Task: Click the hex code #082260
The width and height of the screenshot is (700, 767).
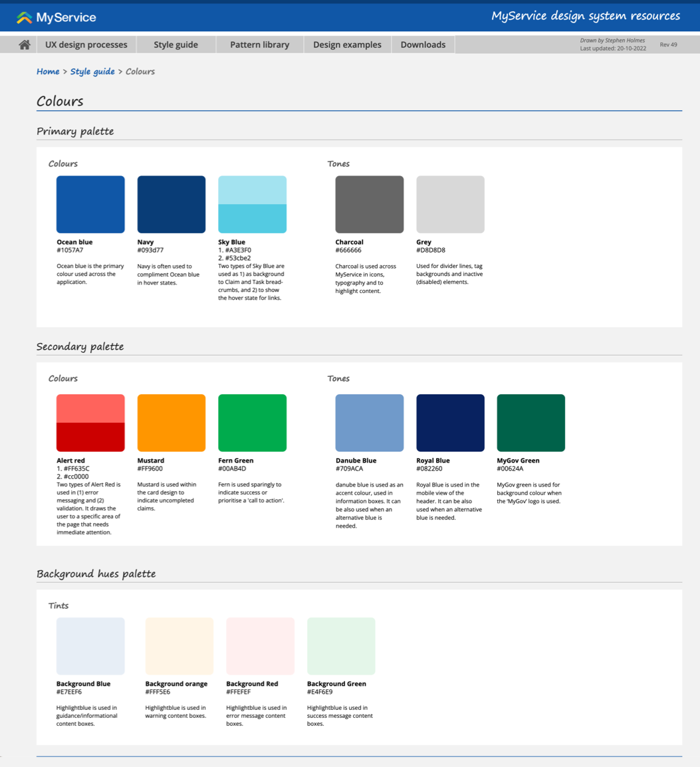Action: [x=429, y=469]
